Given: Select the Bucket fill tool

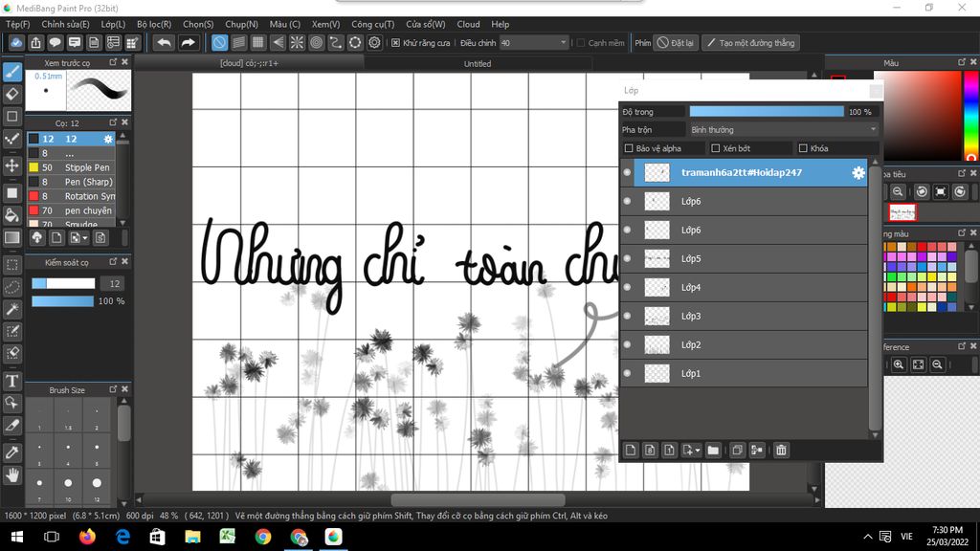Looking at the screenshot, I should point(12,215).
